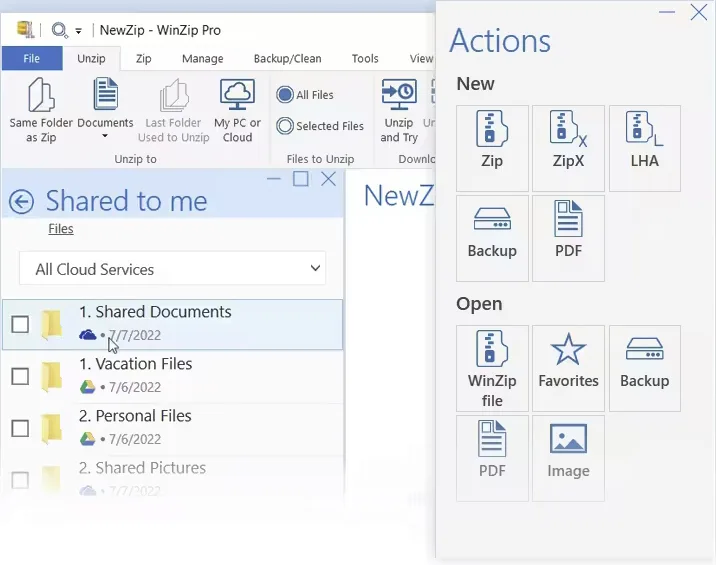This screenshot has width=716, height=565.
Task: Click the Files breadcrumb link
Action: click(61, 229)
